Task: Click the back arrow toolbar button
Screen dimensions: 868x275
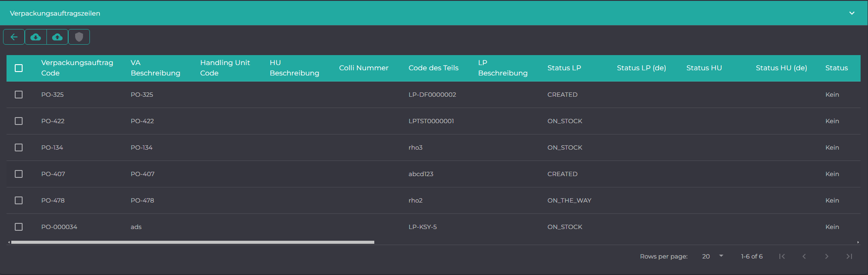Action: (14, 37)
